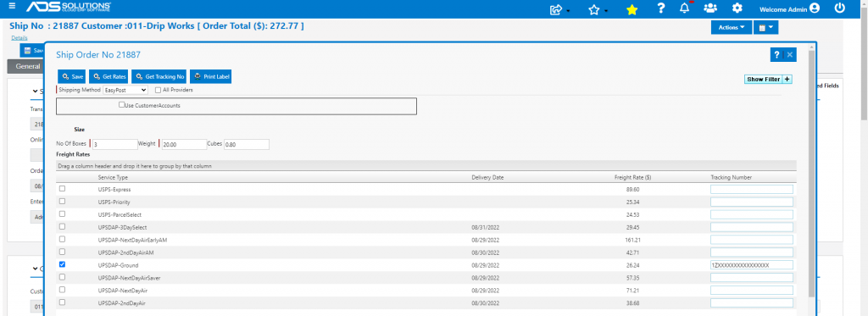The image size is (868, 316).
Task: Open the notifications bell
Action: click(x=685, y=8)
